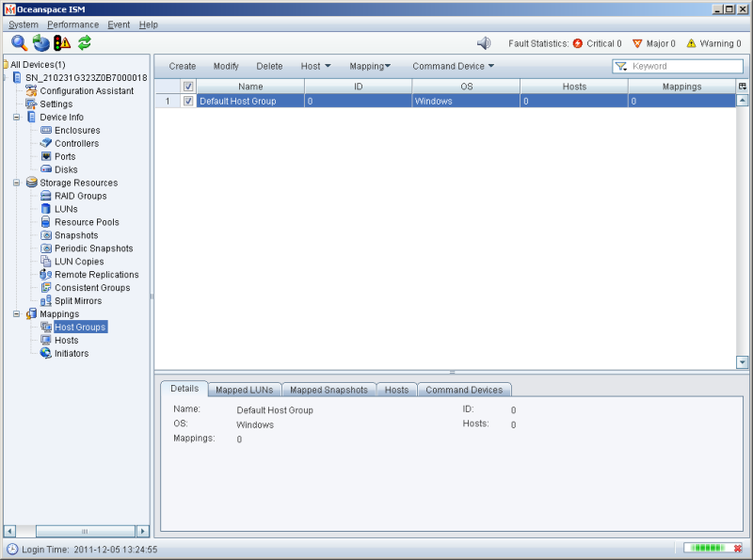Open the Mapping dropdown menu

tap(370, 66)
